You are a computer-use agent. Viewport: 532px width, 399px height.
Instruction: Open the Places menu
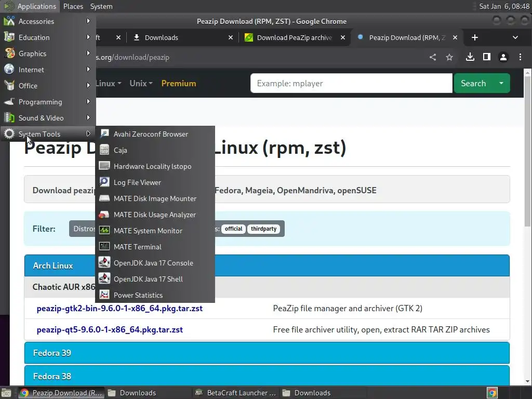(73, 6)
